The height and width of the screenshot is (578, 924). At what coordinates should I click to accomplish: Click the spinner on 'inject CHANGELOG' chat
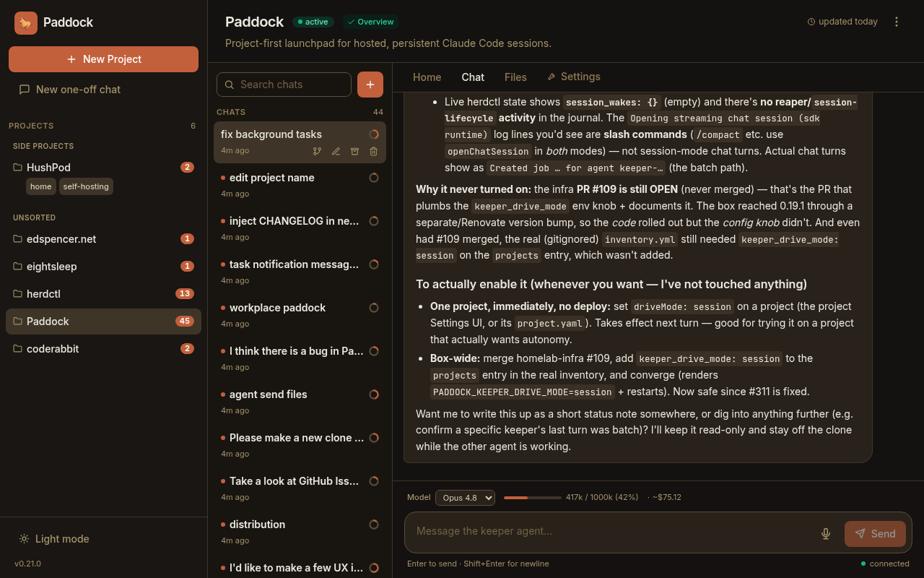point(374,221)
